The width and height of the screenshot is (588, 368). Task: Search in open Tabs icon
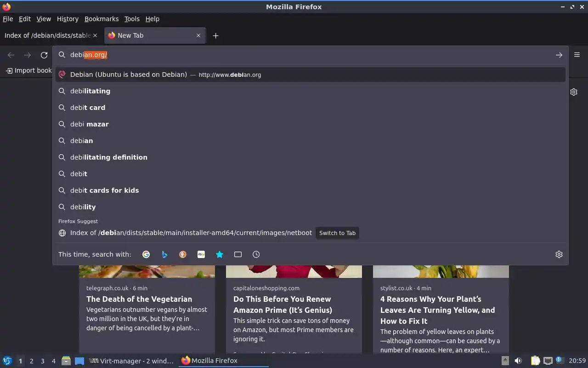(x=238, y=254)
